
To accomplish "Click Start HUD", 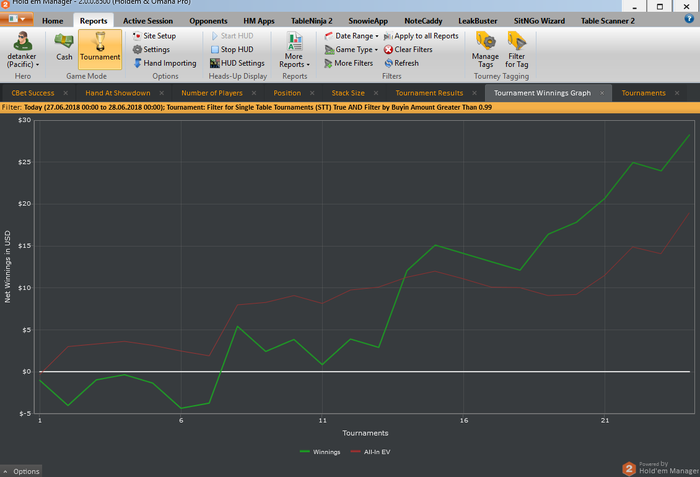I will 232,36.
